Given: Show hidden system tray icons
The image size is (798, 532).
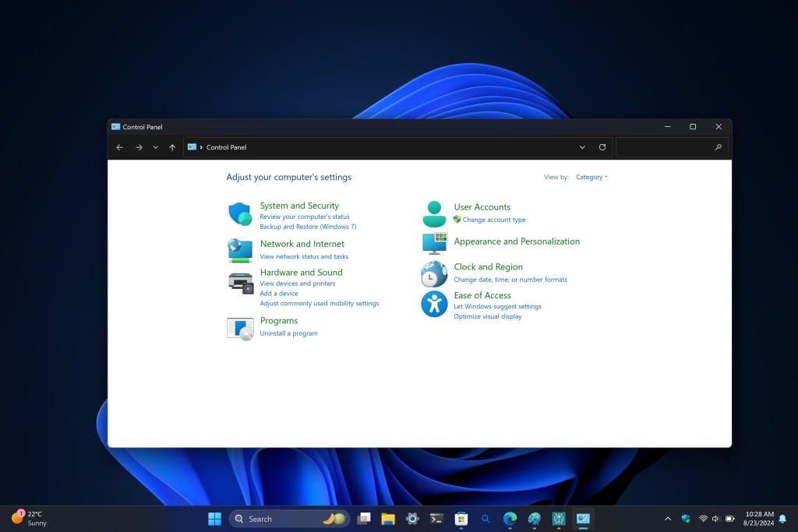Looking at the screenshot, I should click(x=667, y=518).
